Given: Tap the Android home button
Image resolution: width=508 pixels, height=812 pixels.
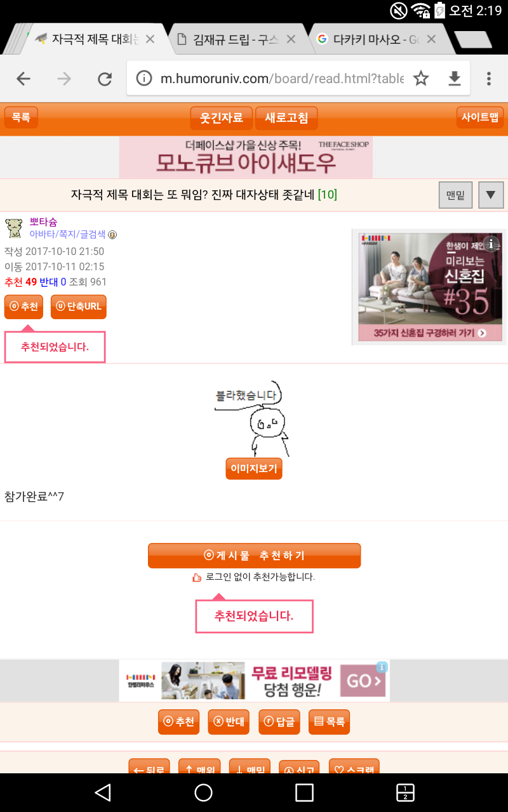Looking at the screenshot, I should pos(203,792).
